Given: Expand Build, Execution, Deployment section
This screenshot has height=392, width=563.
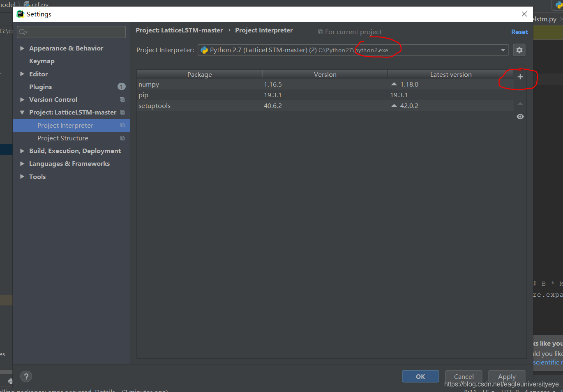Looking at the screenshot, I should (x=22, y=151).
